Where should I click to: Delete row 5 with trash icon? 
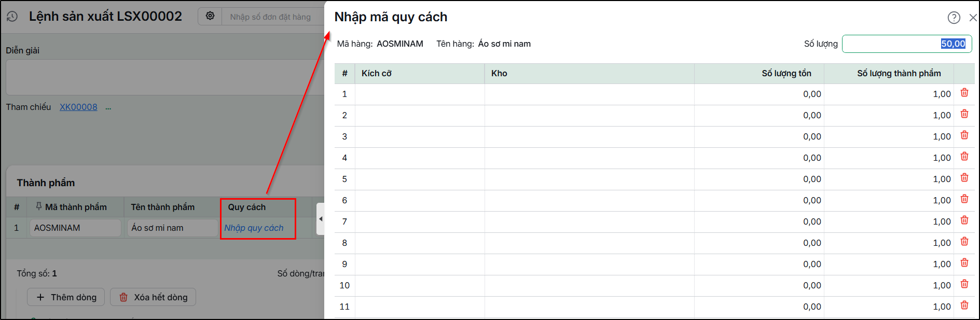pyautogui.click(x=964, y=178)
